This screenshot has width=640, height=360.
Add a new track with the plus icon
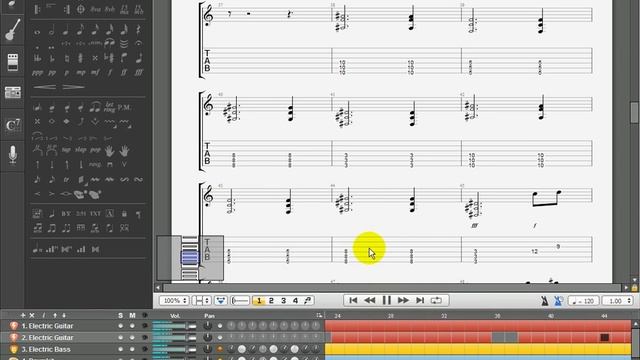pyautogui.click(x=23, y=316)
